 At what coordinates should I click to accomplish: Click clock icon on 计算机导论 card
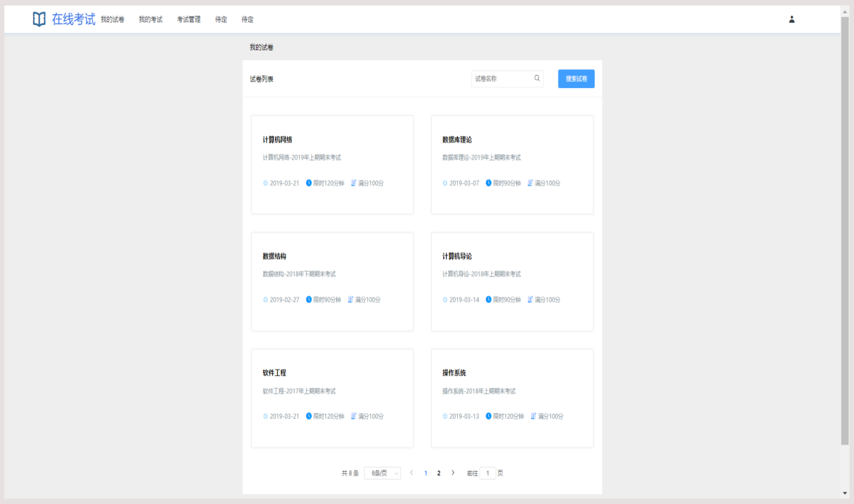point(489,300)
